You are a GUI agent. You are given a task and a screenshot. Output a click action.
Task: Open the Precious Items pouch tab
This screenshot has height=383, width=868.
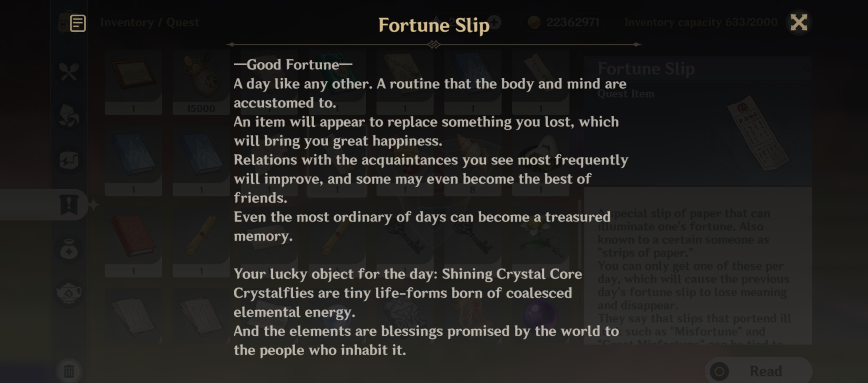[69, 249]
